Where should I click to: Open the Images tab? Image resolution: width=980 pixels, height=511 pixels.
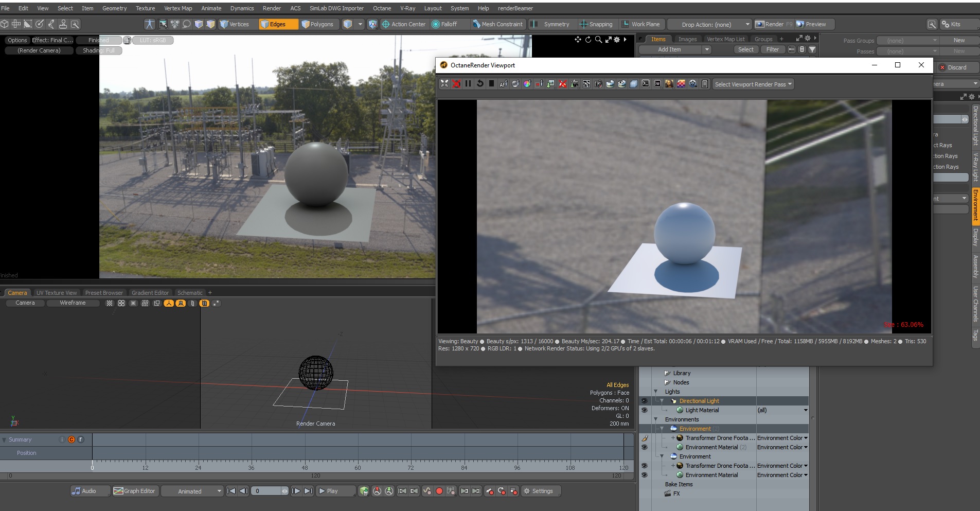[687, 39]
